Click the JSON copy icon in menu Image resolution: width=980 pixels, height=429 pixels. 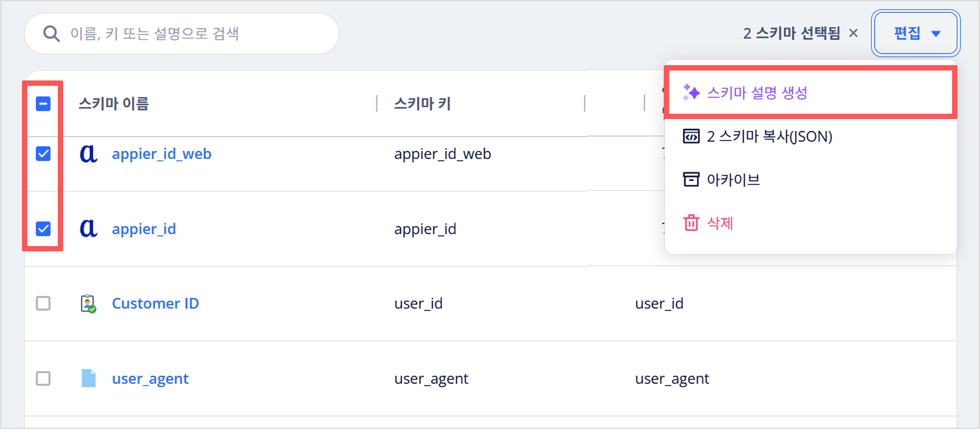(691, 136)
